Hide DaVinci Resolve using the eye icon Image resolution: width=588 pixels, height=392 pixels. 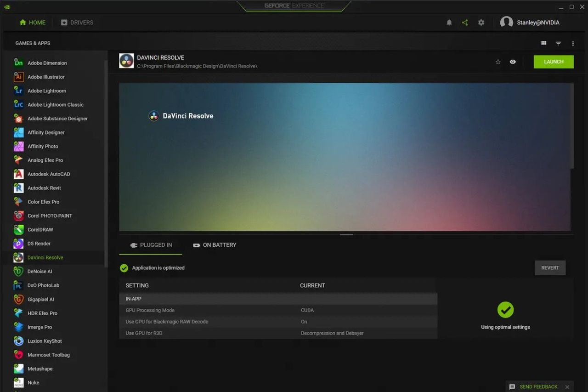tap(513, 62)
